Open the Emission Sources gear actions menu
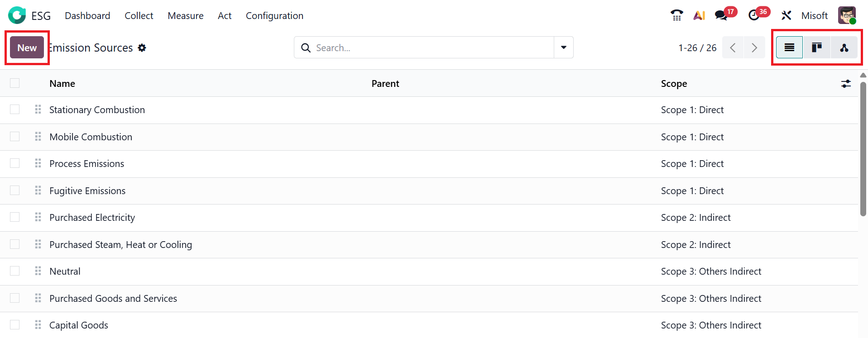 click(x=142, y=48)
